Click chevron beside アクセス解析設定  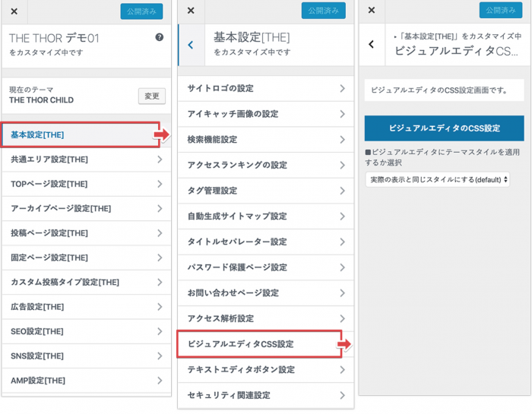343,318
